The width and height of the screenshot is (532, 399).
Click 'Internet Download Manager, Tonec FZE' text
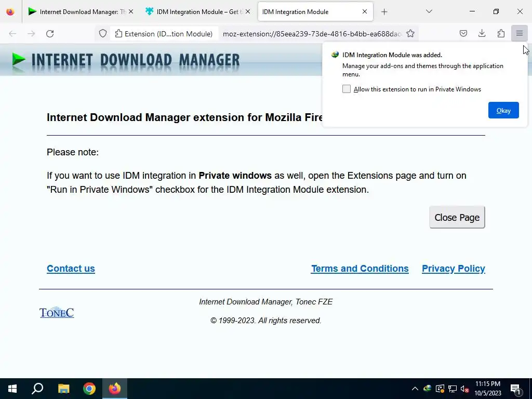pos(265,302)
